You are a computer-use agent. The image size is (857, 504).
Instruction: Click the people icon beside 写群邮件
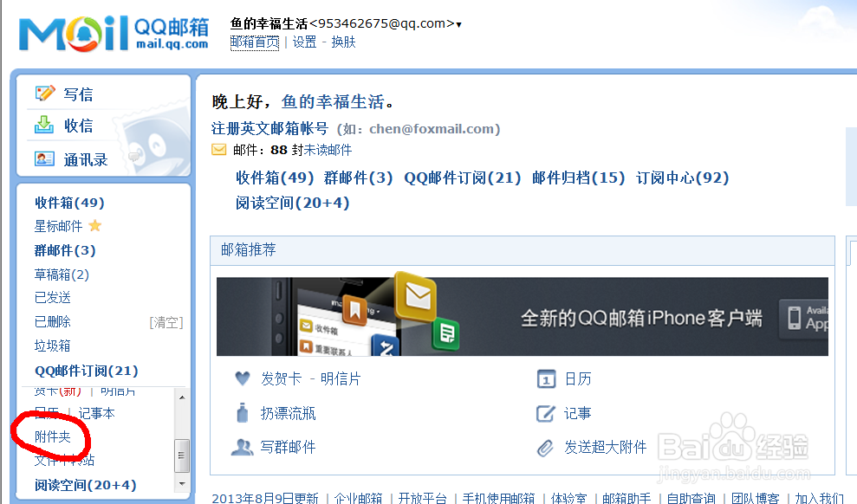tap(242, 447)
